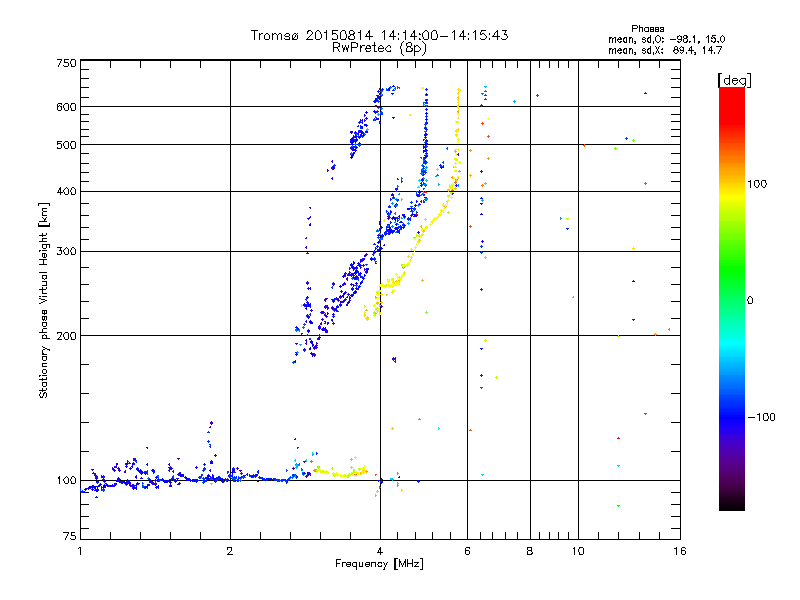Click the 'Frequency [MHz]' x-axis label
Viewport: 800px width, 600px height.
pos(379,564)
